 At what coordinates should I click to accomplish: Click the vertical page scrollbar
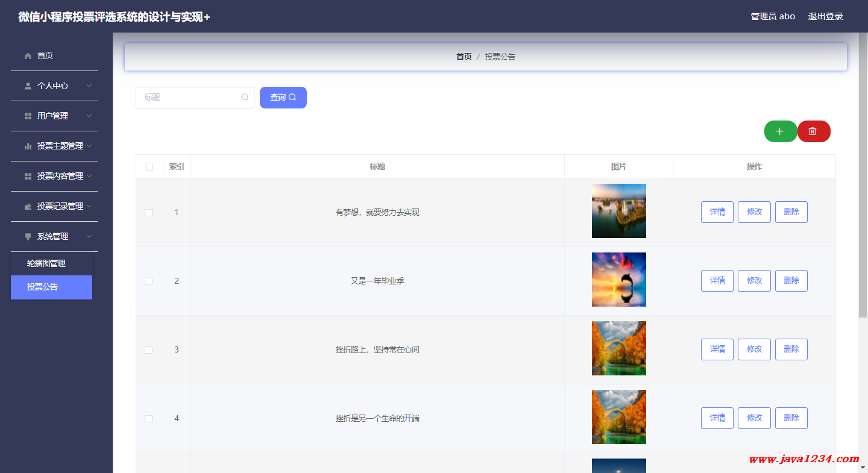(863, 175)
